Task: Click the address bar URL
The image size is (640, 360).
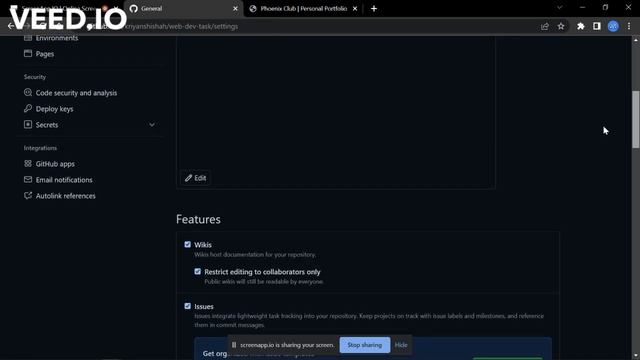Action: [x=181, y=27]
